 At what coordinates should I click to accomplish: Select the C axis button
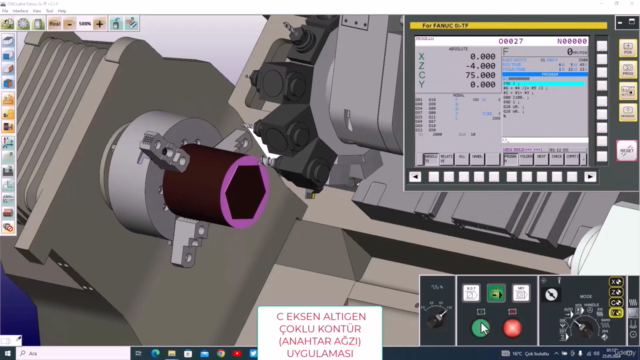point(616,302)
